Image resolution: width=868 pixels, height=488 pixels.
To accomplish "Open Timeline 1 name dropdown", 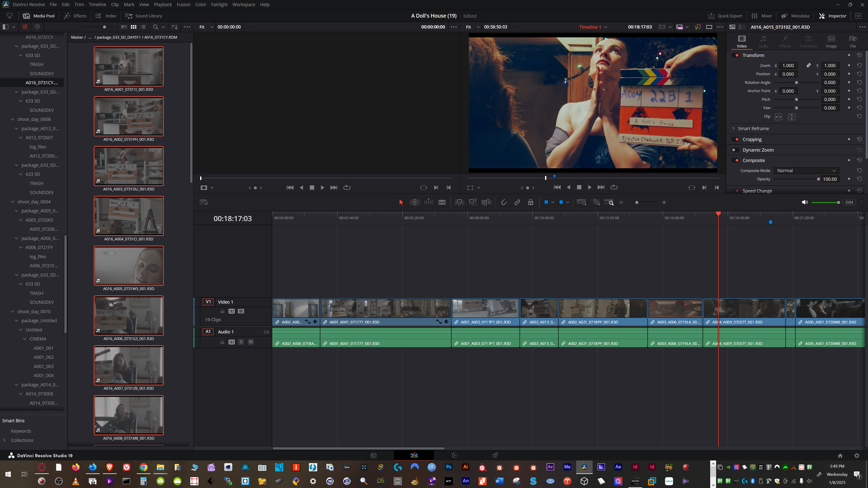I will pos(593,27).
